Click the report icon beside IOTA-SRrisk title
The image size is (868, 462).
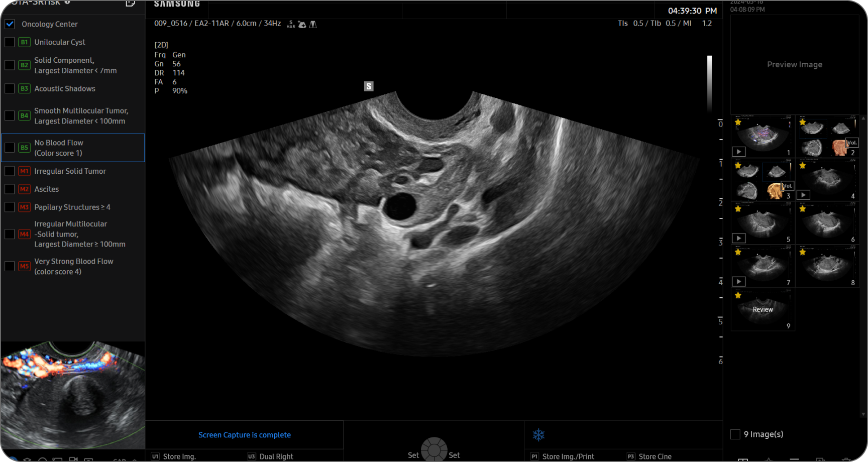pos(130,4)
